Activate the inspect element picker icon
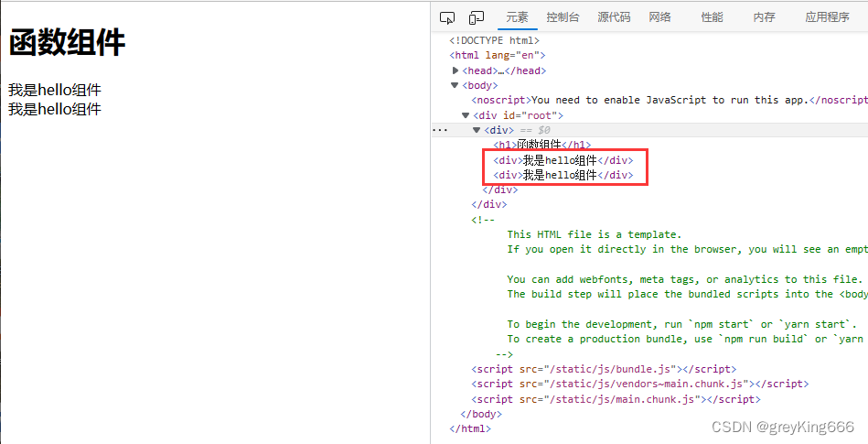The width and height of the screenshot is (868, 444). point(446,17)
